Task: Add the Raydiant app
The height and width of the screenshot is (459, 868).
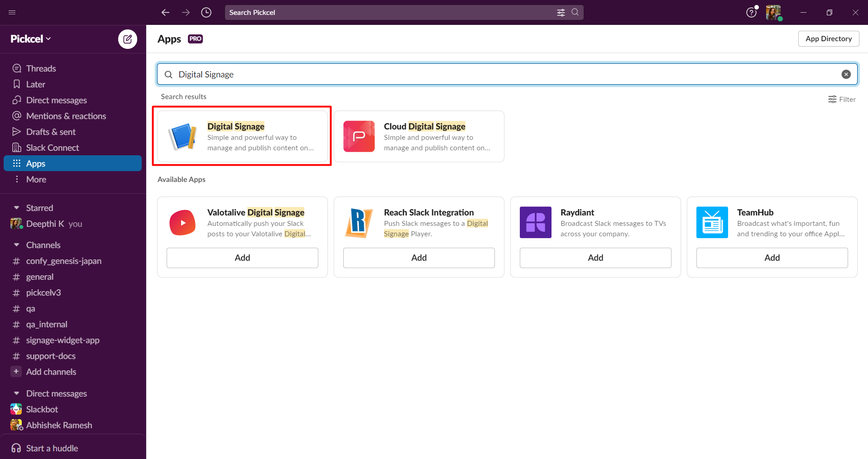Action: click(595, 258)
